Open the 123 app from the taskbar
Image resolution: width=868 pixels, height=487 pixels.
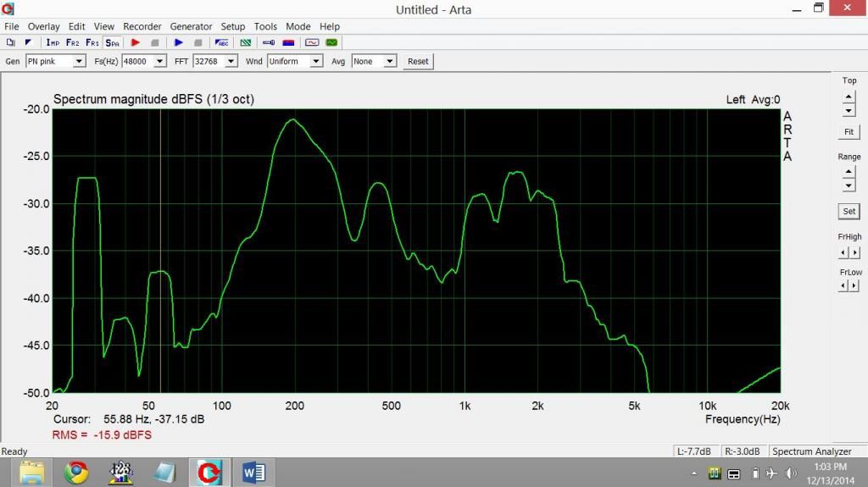[x=120, y=473]
